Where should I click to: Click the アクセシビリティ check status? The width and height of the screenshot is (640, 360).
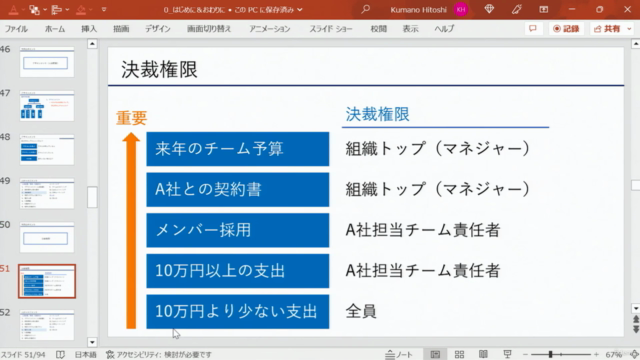[159, 354]
